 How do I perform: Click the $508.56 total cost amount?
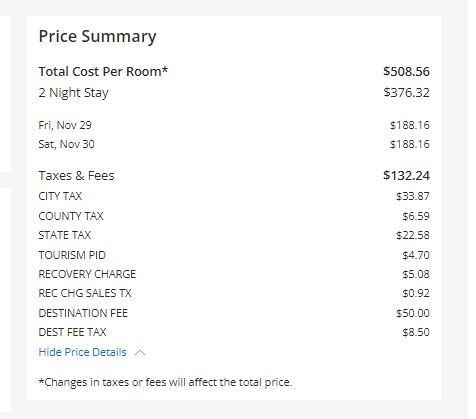pyautogui.click(x=406, y=72)
